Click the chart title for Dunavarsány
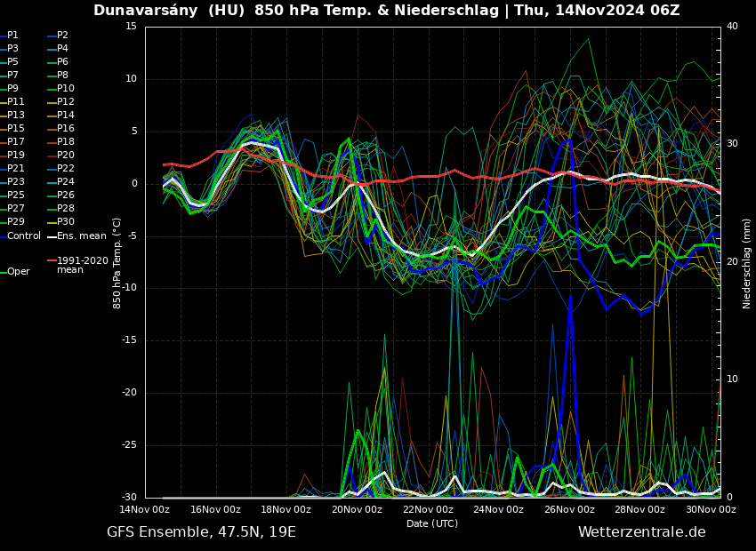Image resolution: width=756 pixels, height=551 pixels. [386, 11]
